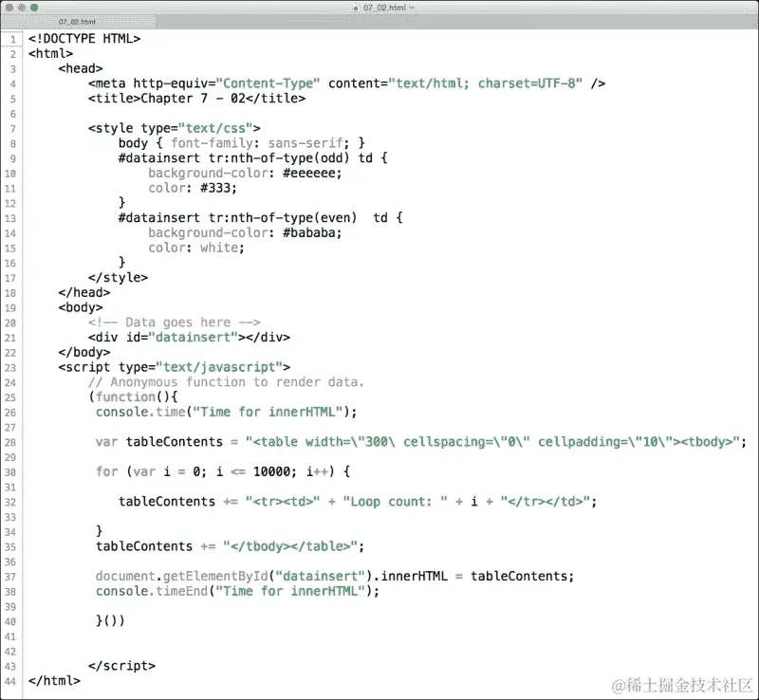Click line number 29 in the gutter

click(10, 457)
